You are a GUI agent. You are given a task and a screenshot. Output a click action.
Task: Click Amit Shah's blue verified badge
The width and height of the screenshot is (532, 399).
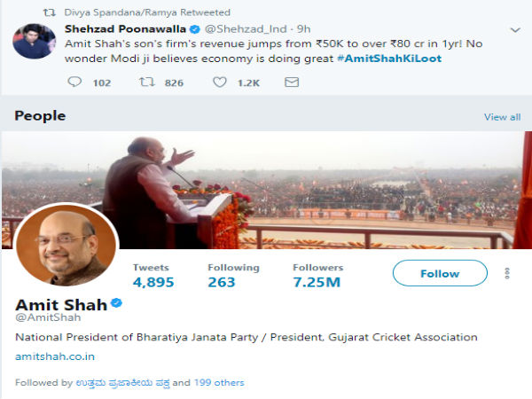pyautogui.click(x=116, y=304)
